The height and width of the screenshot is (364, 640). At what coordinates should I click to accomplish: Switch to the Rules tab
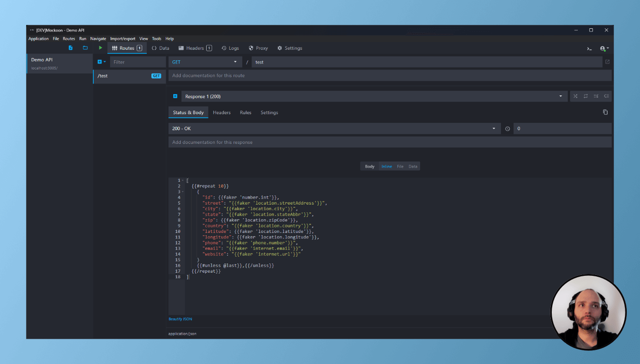pyautogui.click(x=245, y=112)
